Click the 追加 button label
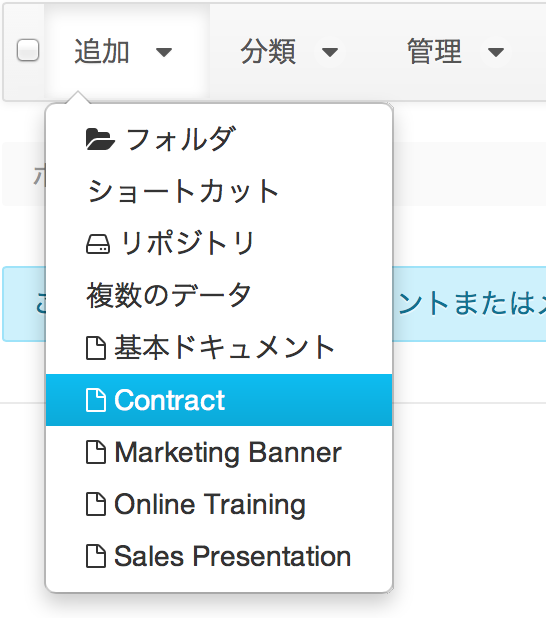 (x=102, y=52)
